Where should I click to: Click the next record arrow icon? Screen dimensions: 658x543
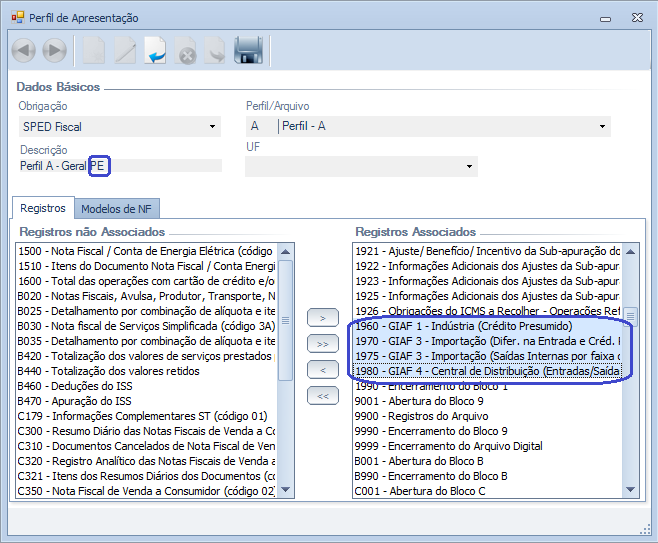[54, 50]
